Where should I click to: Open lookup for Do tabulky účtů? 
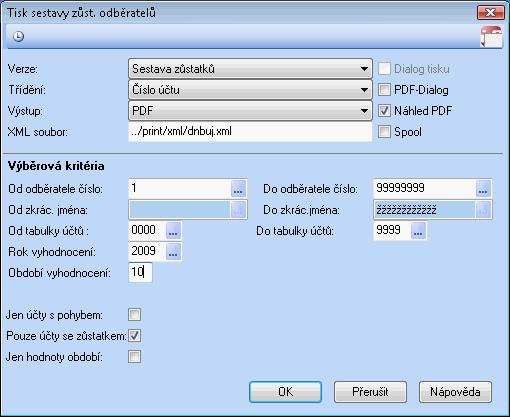(419, 231)
